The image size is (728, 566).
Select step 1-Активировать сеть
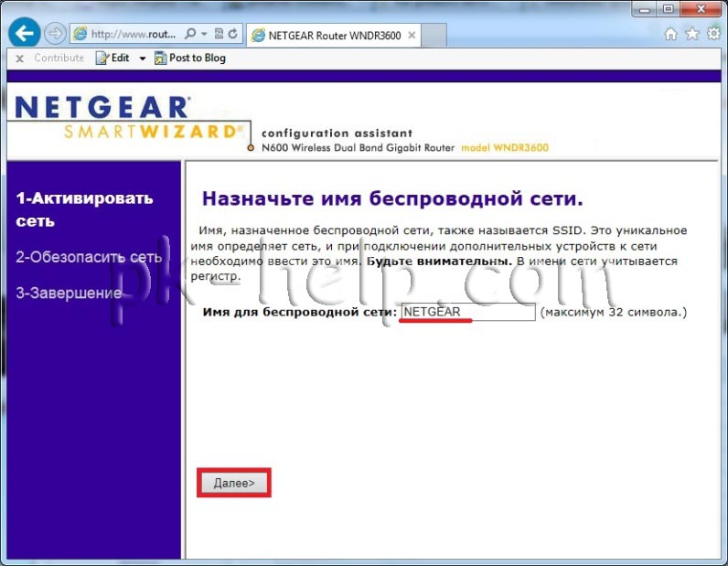pos(84,209)
